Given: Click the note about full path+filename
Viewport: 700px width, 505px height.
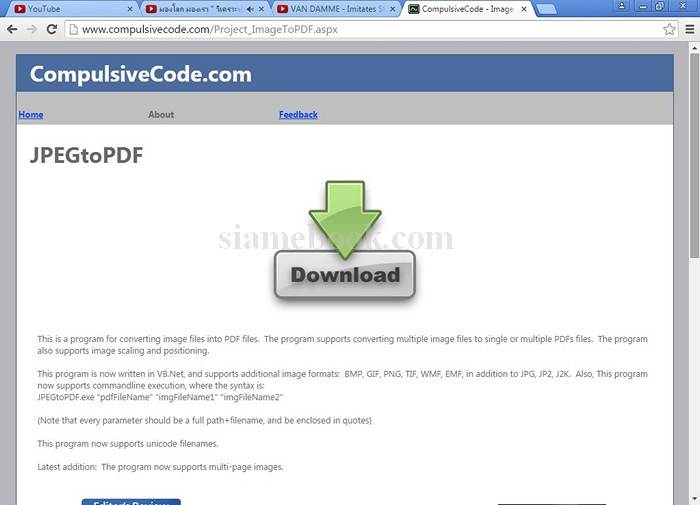Looking at the screenshot, I should tap(204, 421).
